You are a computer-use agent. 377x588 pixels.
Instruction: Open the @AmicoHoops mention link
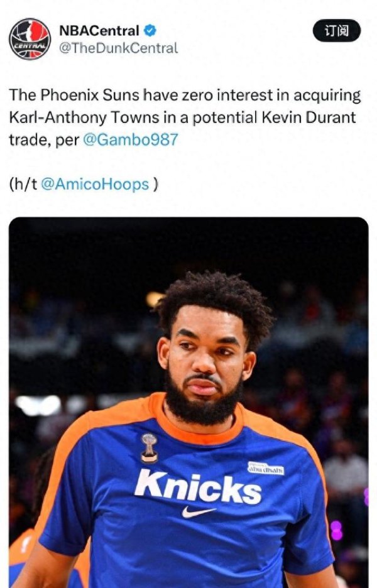(94, 185)
